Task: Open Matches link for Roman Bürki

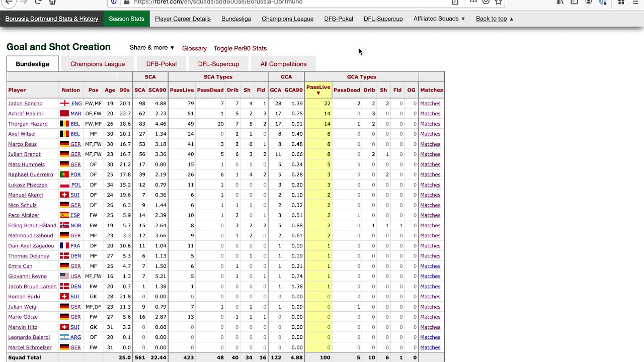Action: click(430, 297)
